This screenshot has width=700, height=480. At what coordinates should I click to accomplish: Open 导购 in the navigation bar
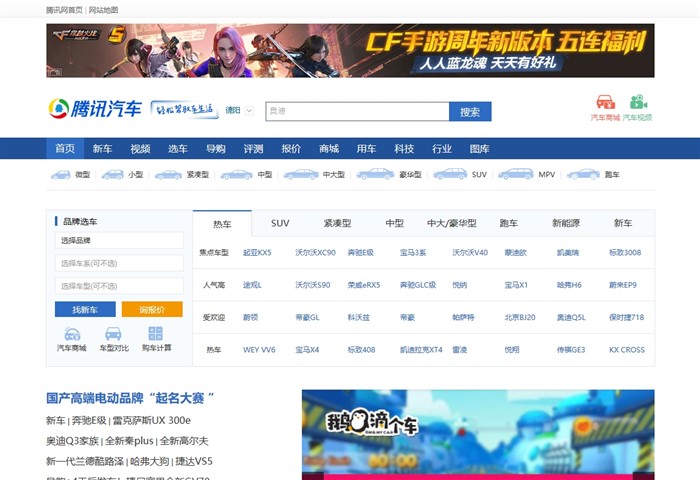pos(216,149)
